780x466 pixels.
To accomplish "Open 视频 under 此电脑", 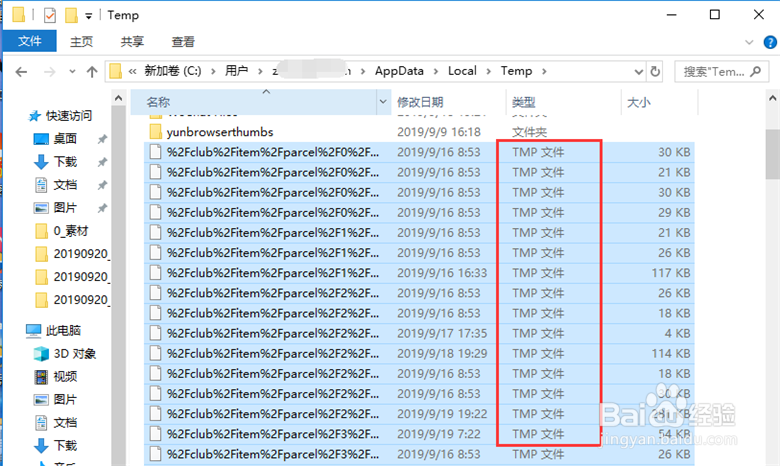I will pyautogui.click(x=65, y=376).
